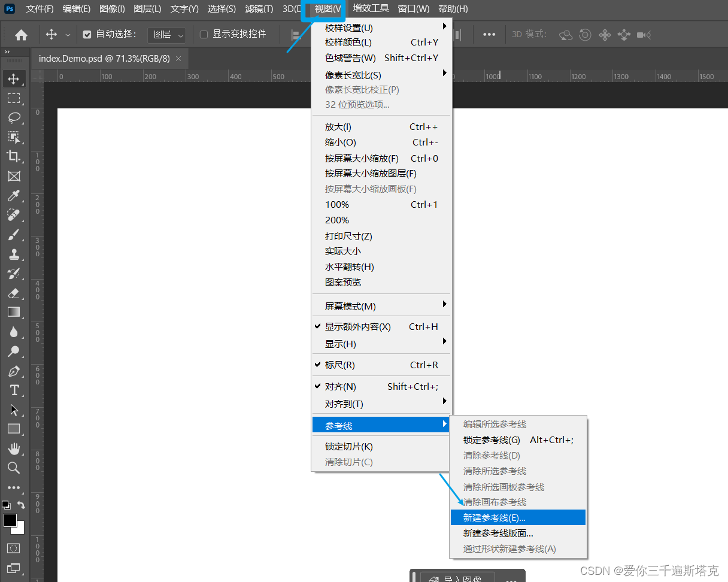This screenshot has width=728, height=582.
Task: Select the Spot Healing Brush tool
Action: [x=14, y=215]
